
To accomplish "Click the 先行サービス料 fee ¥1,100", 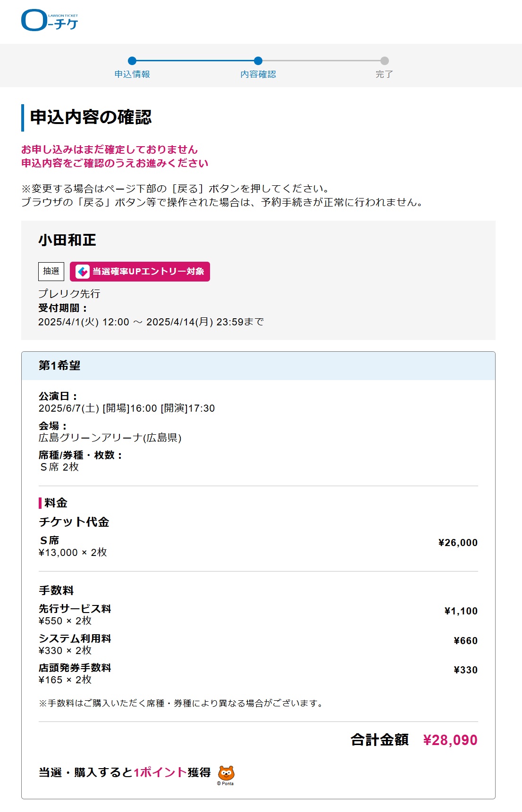I will pos(461,611).
